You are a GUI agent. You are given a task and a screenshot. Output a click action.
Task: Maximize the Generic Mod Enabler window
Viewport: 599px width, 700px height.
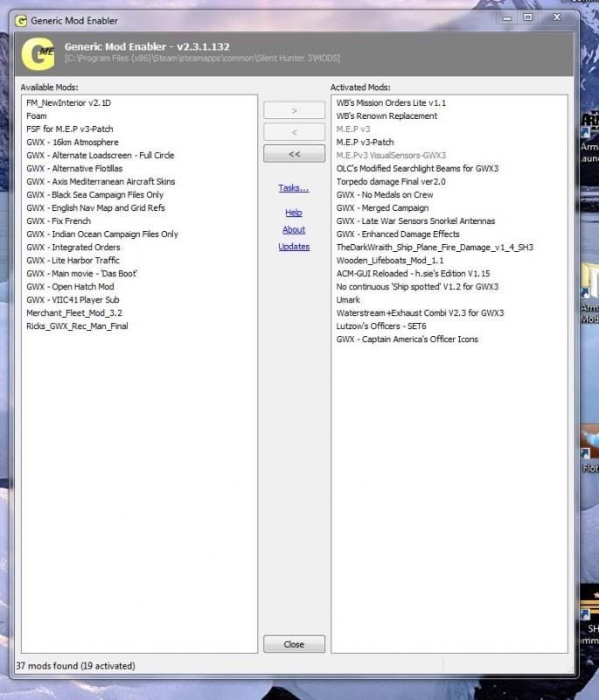click(528, 17)
